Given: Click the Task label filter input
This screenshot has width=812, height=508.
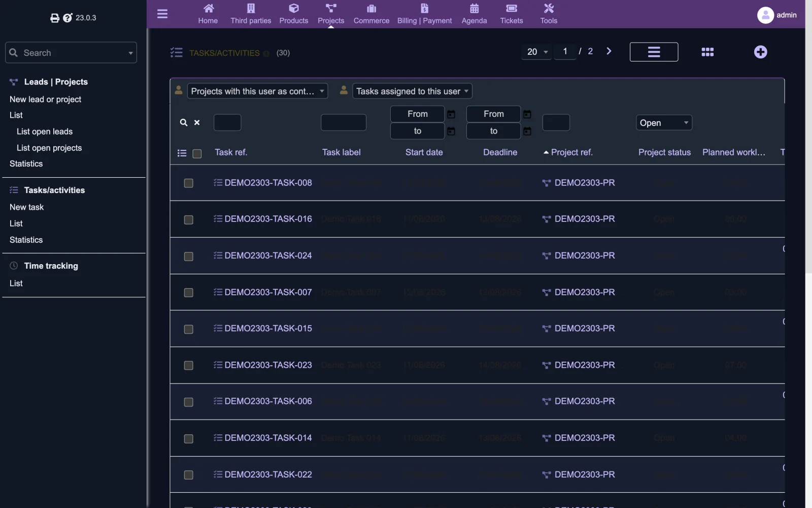Looking at the screenshot, I should [x=344, y=122].
